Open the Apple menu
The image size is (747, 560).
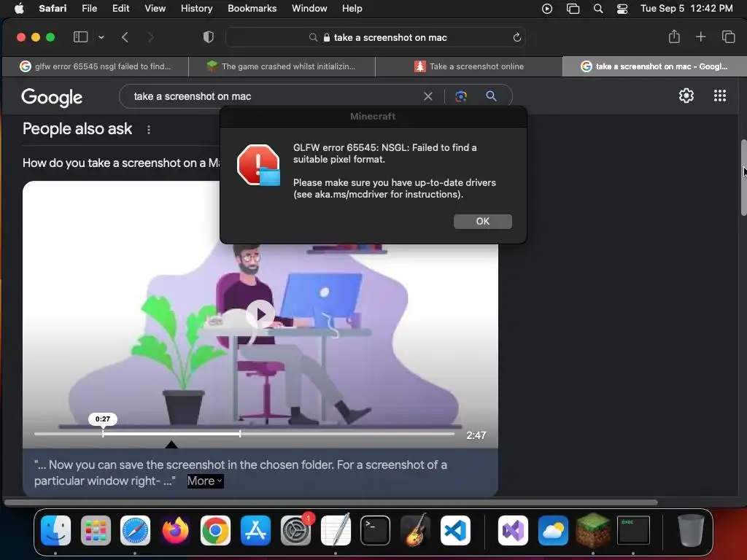[x=19, y=9]
